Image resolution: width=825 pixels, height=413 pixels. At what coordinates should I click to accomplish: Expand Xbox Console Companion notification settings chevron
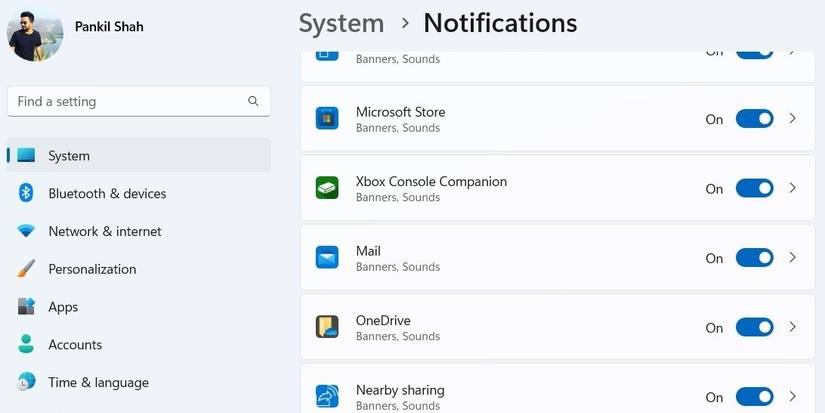coord(793,188)
